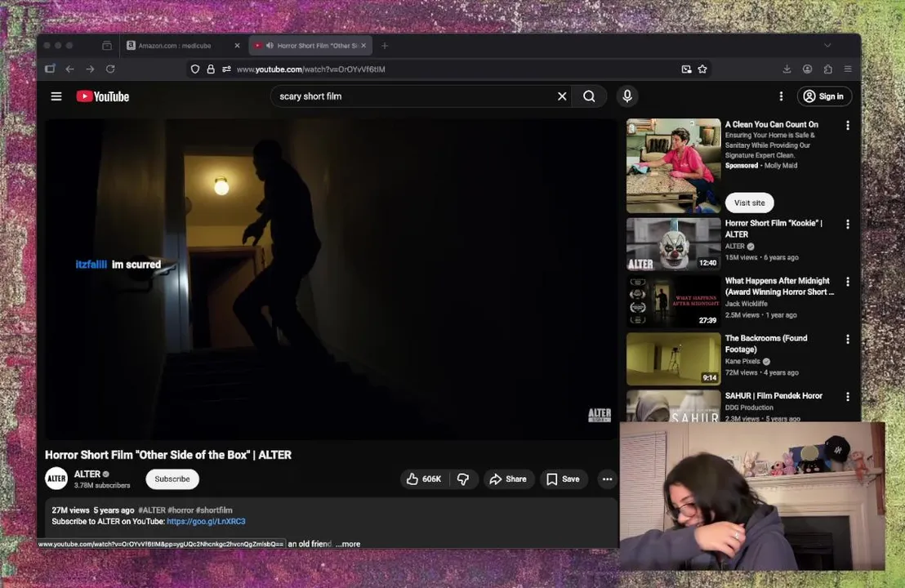Click SAHUR | Film Pendek Horor title

pos(773,396)
